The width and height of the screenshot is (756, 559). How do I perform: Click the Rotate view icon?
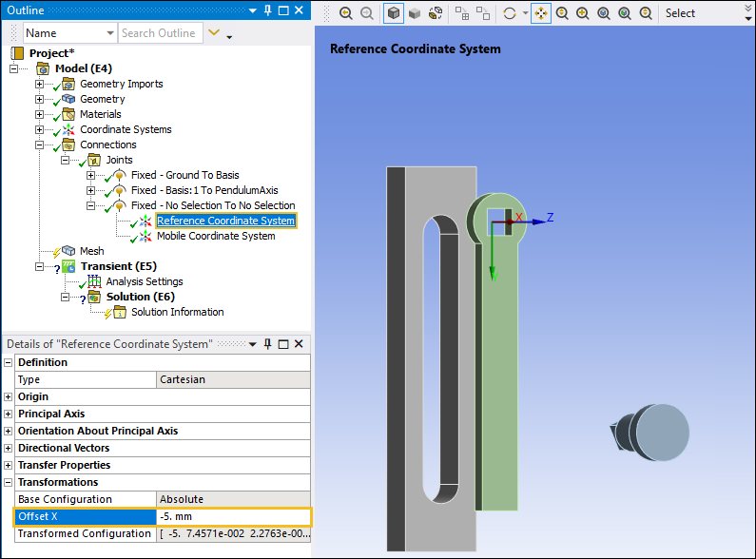point(511,13)
